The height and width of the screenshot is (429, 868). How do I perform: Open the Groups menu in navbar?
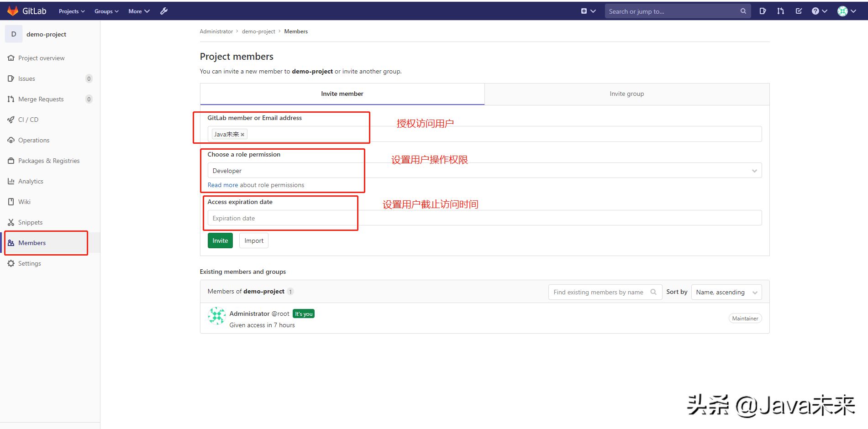(x=106, y=11)
